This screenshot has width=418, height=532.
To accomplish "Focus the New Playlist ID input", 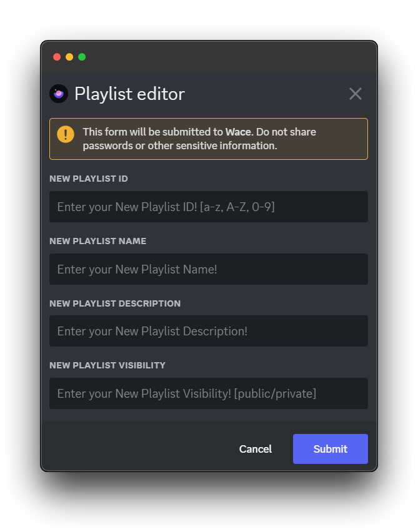I will [208, 207].
